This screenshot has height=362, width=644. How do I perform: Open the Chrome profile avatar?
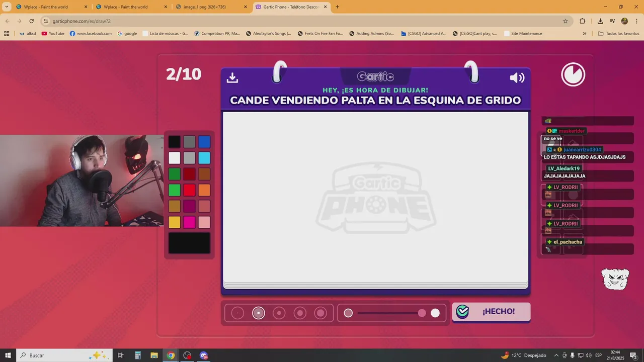coord(624,21)
